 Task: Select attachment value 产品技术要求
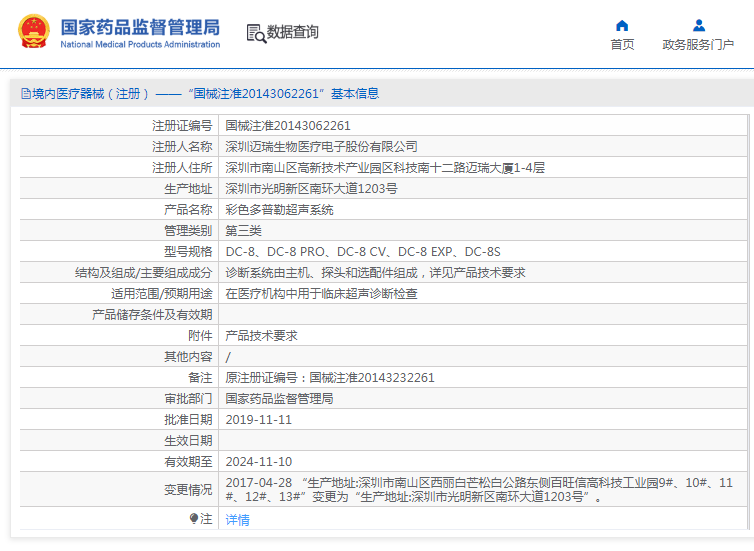tap(261, 336)
